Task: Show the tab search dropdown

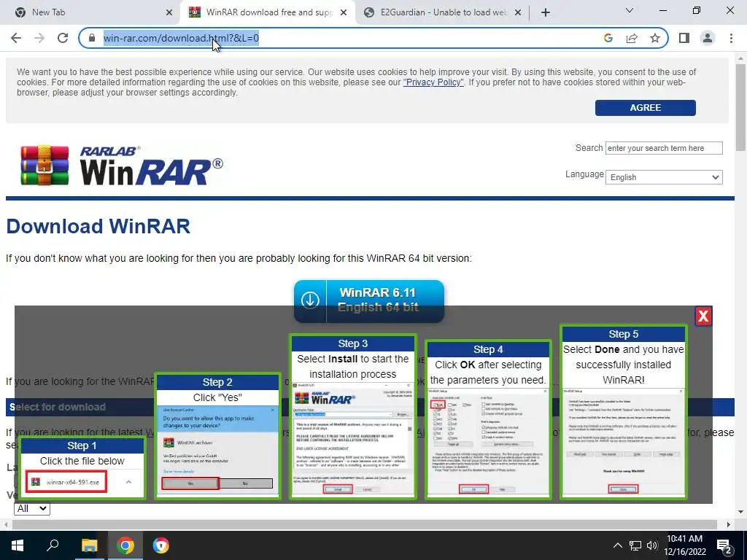Action: click(630, 10)
